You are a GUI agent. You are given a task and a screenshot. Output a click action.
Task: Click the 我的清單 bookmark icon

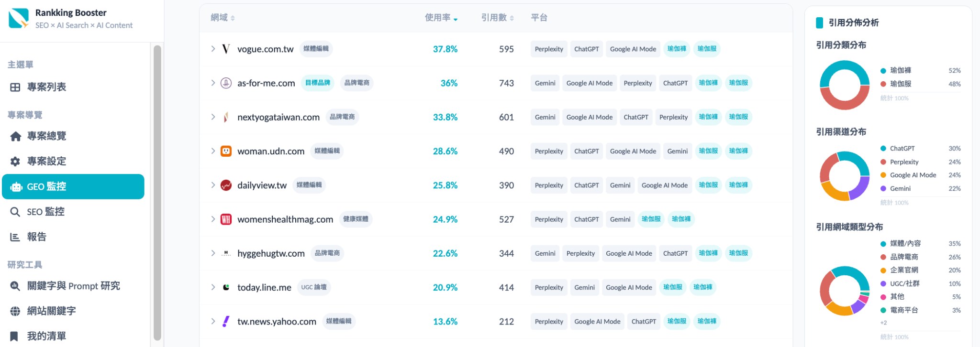tap(14, 336)
